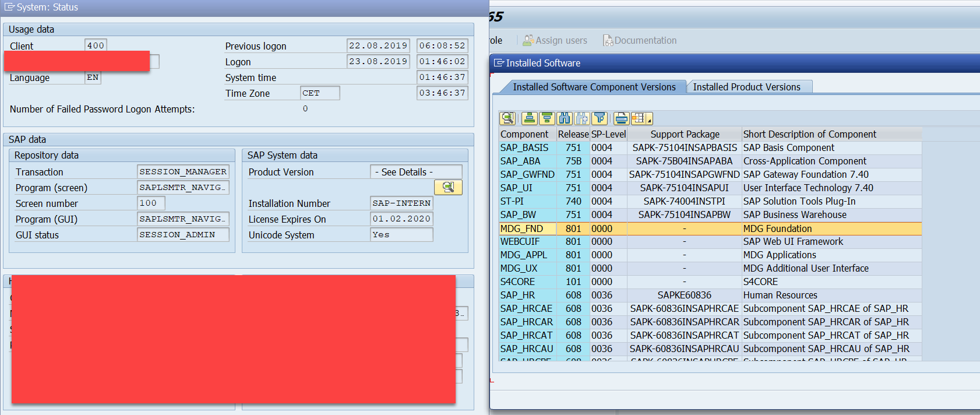Click the SAPKE60836 support package cell
Viewport: 980px width, 415px height.
(685, 296)
